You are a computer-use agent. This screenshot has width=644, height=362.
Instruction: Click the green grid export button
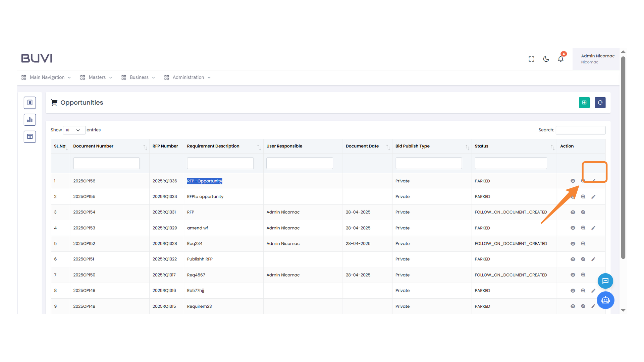(584, 103)
